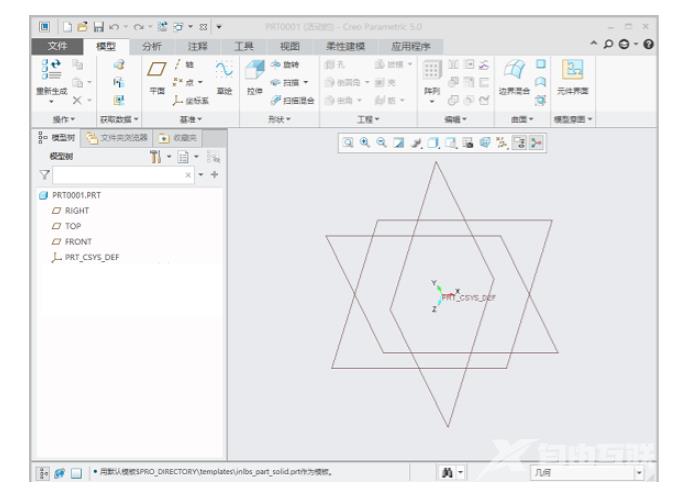This screenshot has width=673, height=496.
Task: Toggle full screen icon in status bar
Action: (76, 473)
